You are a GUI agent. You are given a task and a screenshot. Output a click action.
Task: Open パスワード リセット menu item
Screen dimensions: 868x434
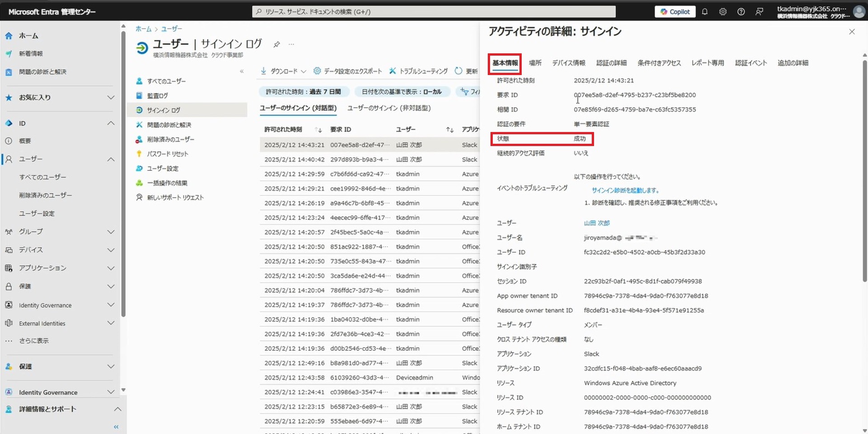click(167, 154)
